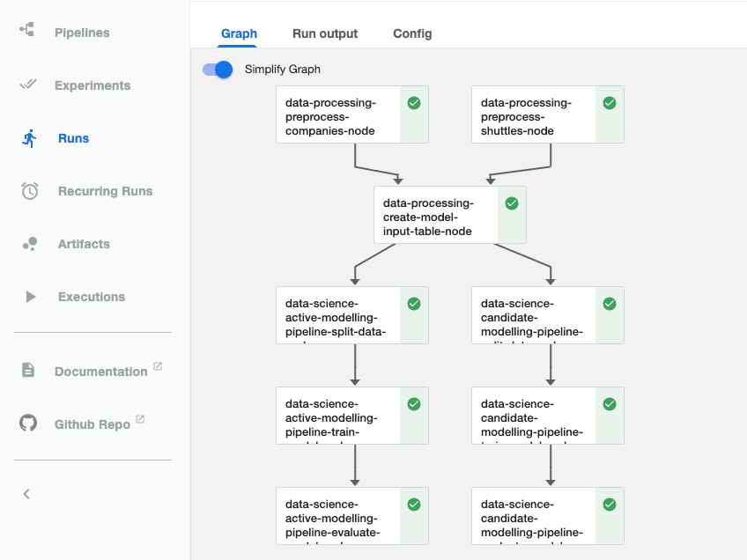Screen dimensions: 747x560
Task: Select active-modelling-pipeline-evaluate node
Action: pos(352,516)
